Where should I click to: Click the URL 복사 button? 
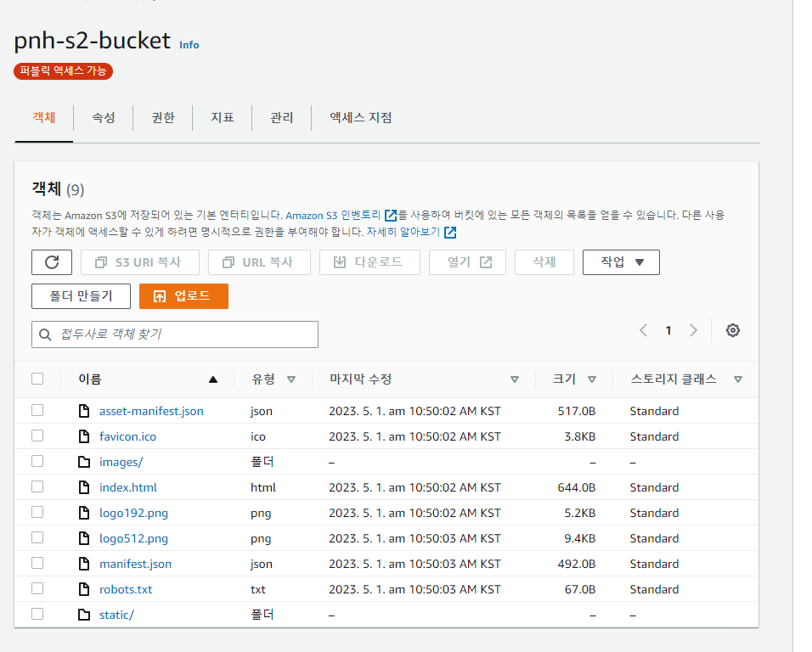[x=259, y=262]
